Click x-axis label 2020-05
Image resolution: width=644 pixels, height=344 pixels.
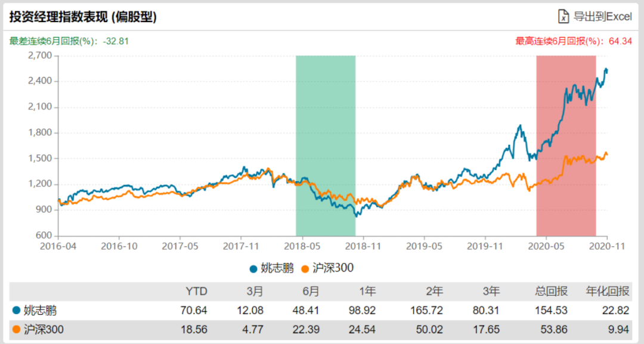[x=546, y=246]
